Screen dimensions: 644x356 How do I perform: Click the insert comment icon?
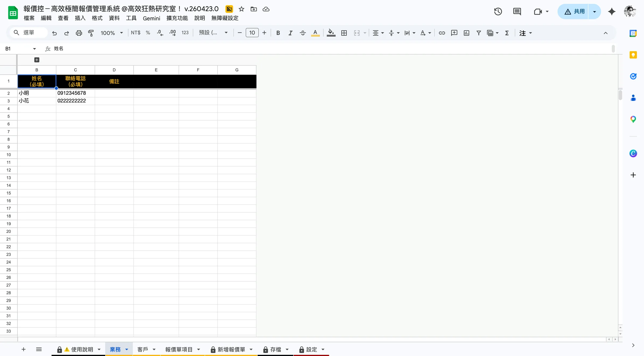coord(454,33)
